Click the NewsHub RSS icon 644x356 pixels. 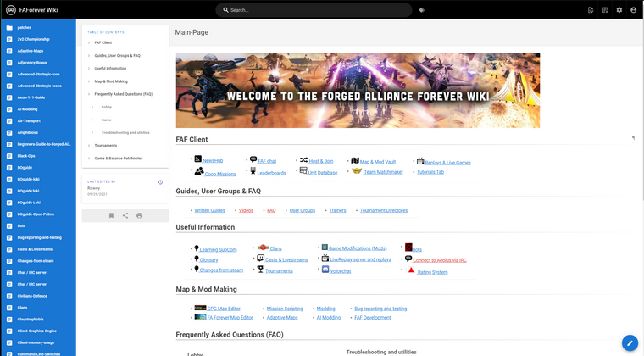(198, 159)
